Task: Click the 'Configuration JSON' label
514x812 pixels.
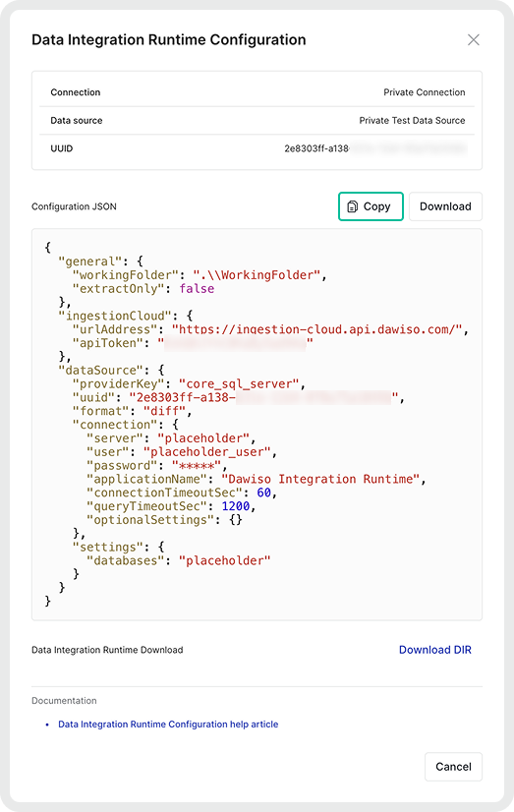Action: pos(74,206)
